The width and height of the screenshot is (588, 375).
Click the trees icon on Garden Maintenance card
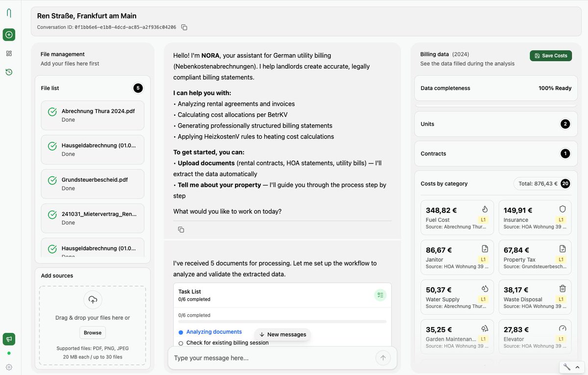coord(485,328)
